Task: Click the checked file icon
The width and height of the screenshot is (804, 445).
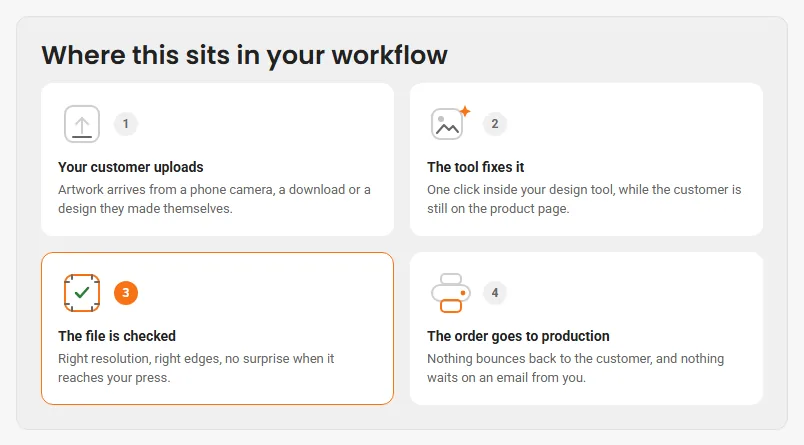Action: (82, 293)
